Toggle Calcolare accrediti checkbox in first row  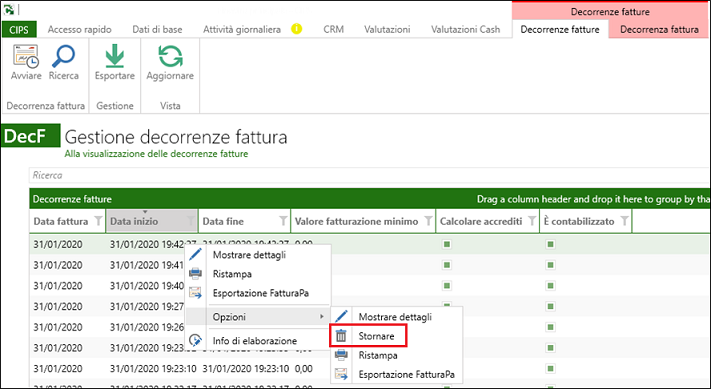point(447,244)
